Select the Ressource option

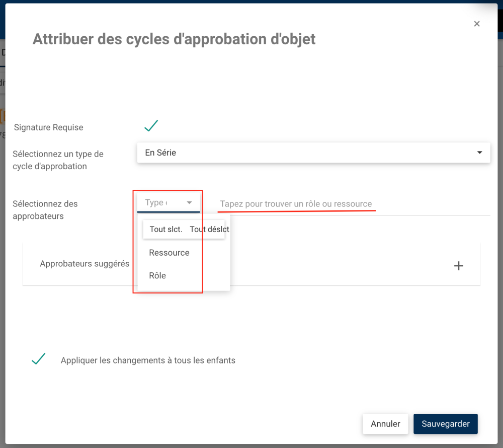point(169,253)
